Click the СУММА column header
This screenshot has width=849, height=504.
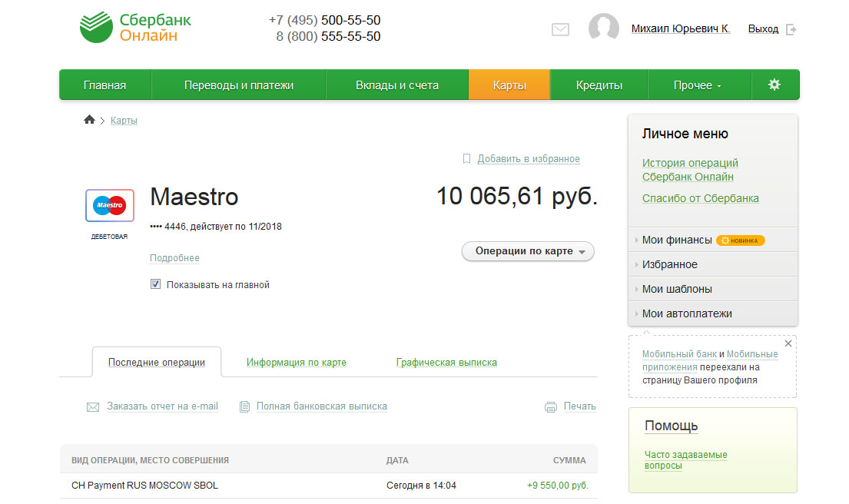[569, 460]
